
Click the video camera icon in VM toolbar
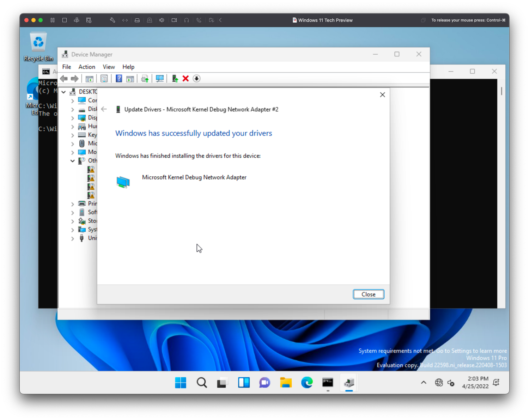point(174,20)
